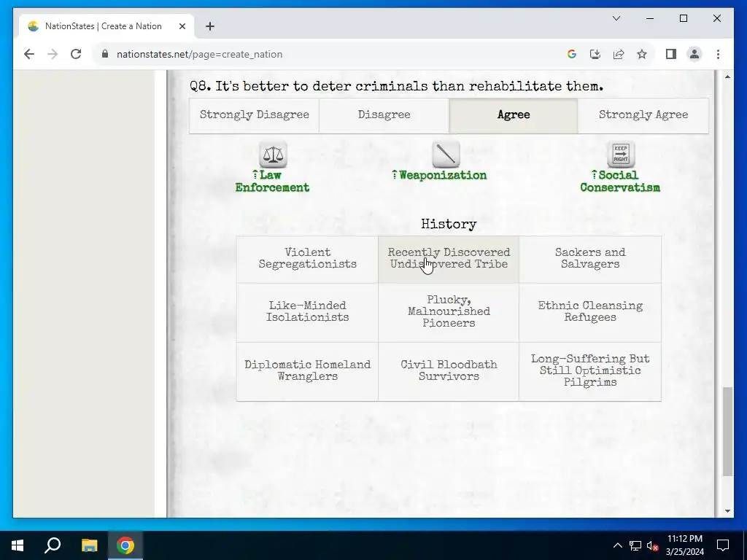Click the site lock icon in address bar
The height and width of the screenshot is (560, 747).
tap(105, 54)
